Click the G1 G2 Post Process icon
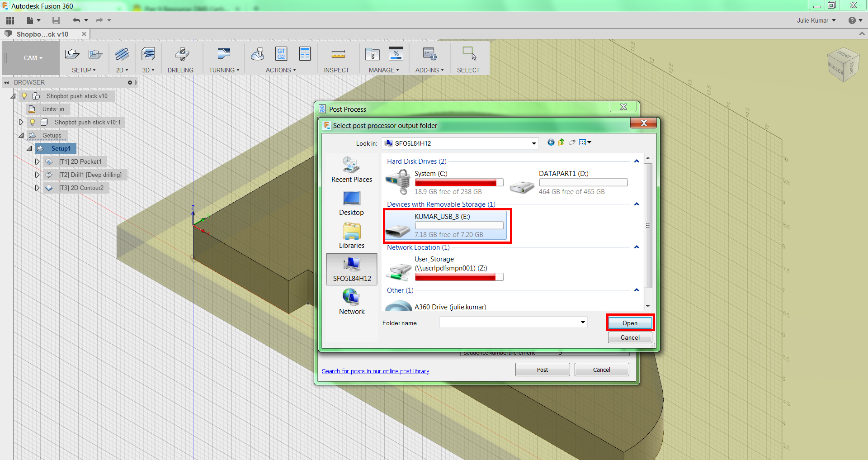Screen dimensions: 868x460 [281, 54]
